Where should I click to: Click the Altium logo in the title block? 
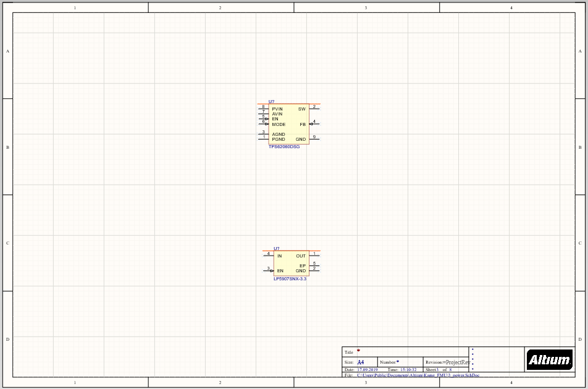click(x=548, y=359)
